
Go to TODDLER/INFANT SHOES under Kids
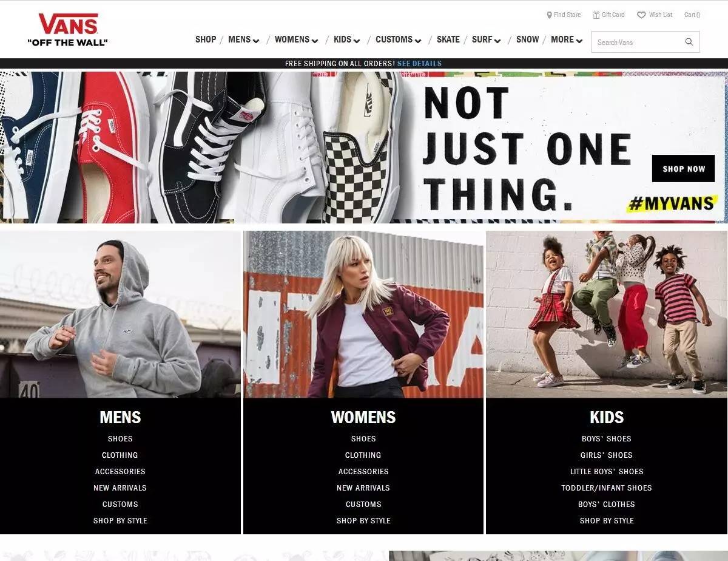tap(607, 488)
